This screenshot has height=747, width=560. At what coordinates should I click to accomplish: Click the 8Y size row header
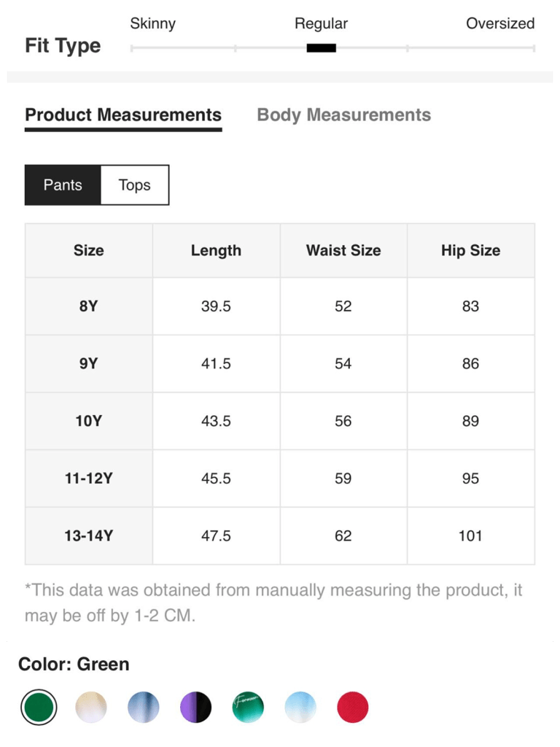[x=89, y=306]
